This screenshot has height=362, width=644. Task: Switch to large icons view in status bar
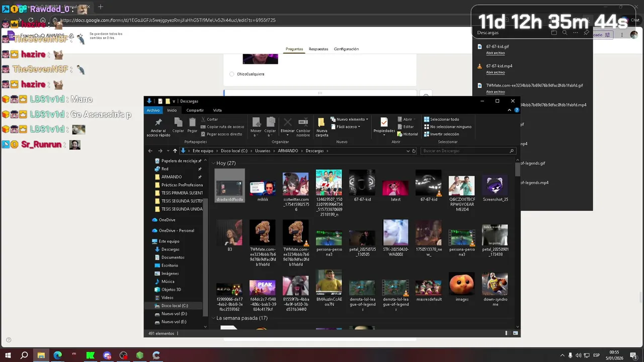515,333
